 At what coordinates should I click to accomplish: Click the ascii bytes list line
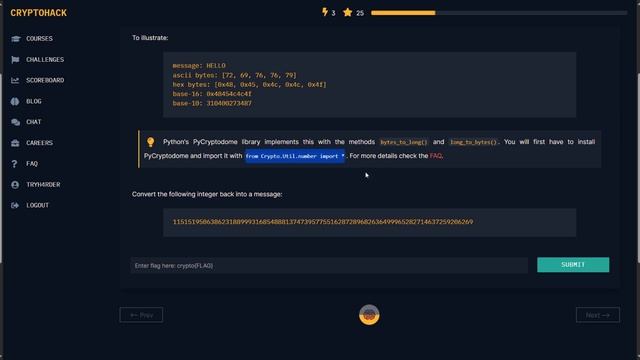click(234, 76)
